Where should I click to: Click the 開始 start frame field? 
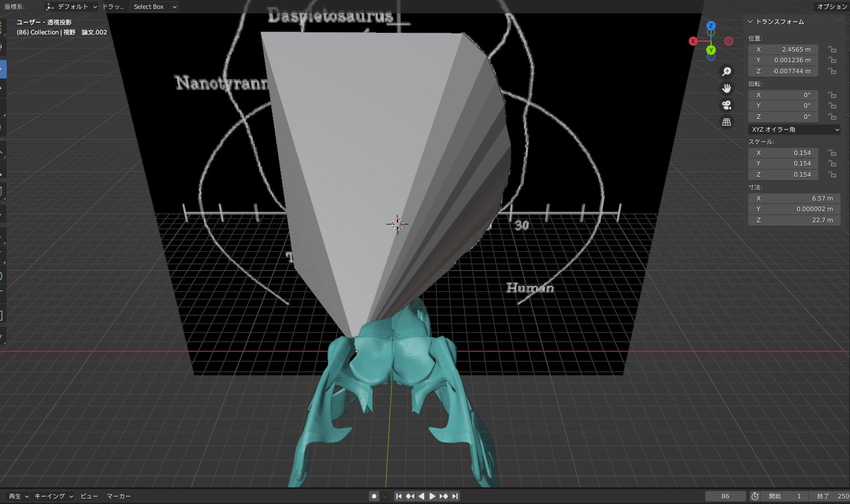point(784,496)
